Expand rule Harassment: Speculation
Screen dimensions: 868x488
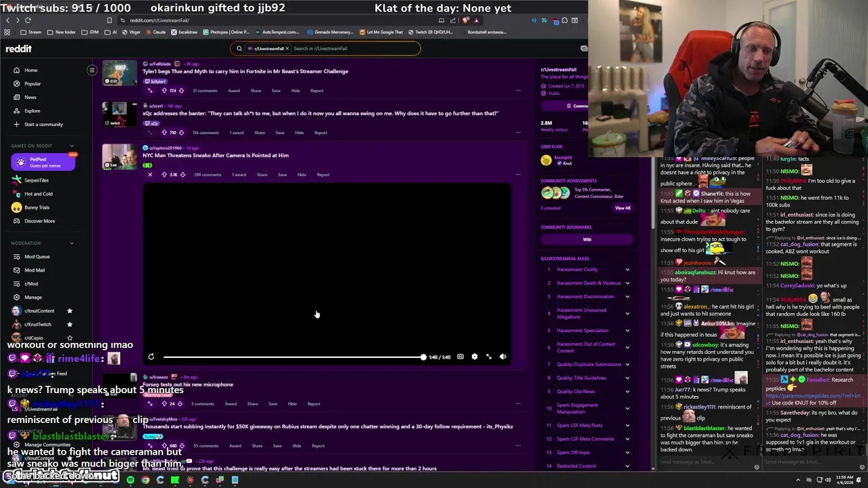[x=627, y=331]
